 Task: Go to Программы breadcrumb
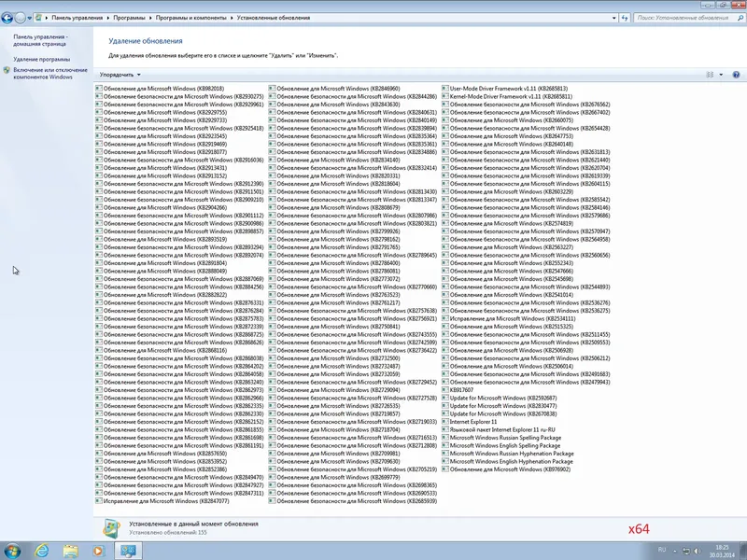[129, 18]
